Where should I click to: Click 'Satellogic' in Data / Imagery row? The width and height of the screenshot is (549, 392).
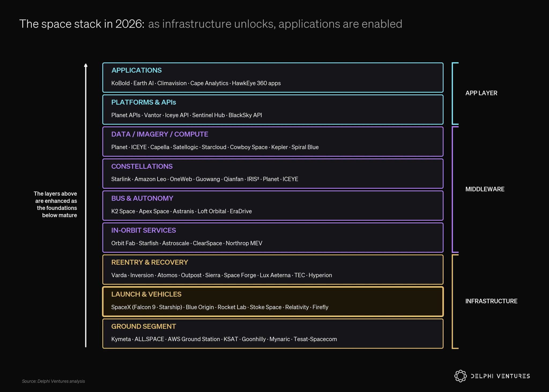pyautogui.click(x=186, y=147)
